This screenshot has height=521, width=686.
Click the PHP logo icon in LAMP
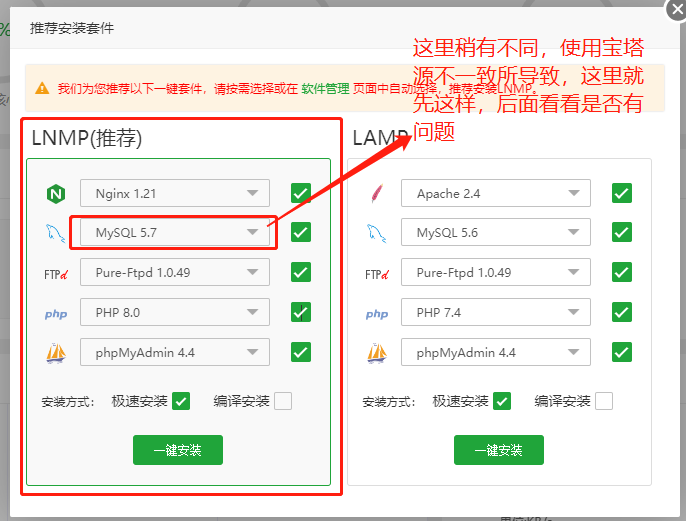coord(377,314)
